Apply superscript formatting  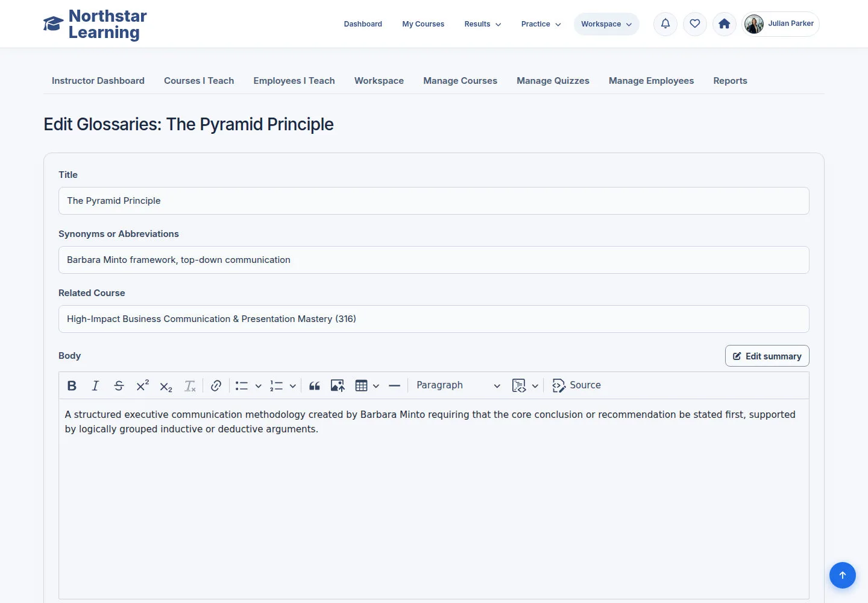(x=142, y=386)
